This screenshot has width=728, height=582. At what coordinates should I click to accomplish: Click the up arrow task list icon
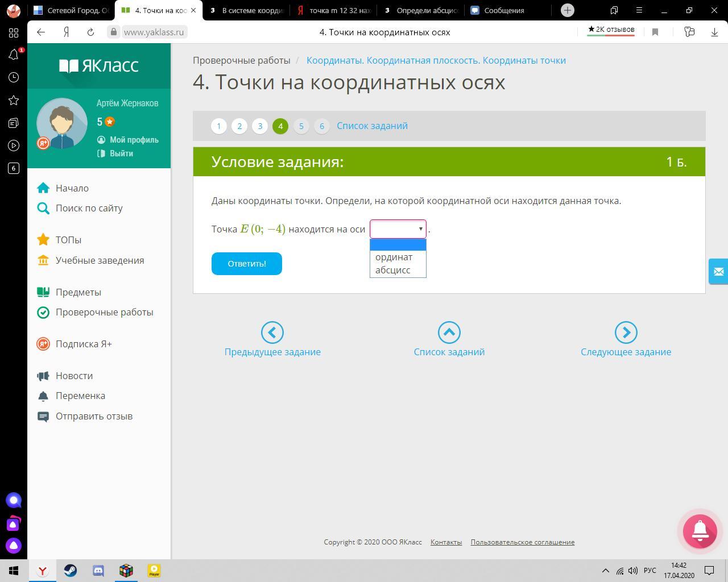tap(449, 332)
